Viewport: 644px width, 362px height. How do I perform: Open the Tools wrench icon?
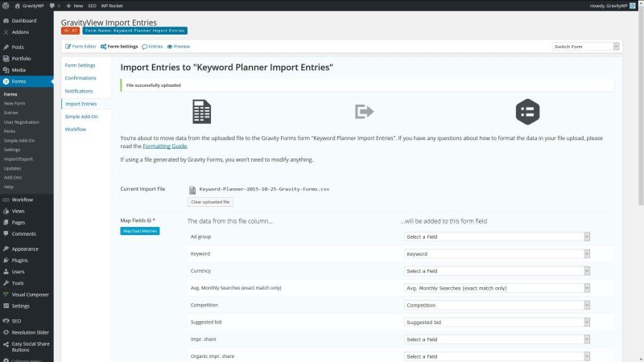pos(6,283)
